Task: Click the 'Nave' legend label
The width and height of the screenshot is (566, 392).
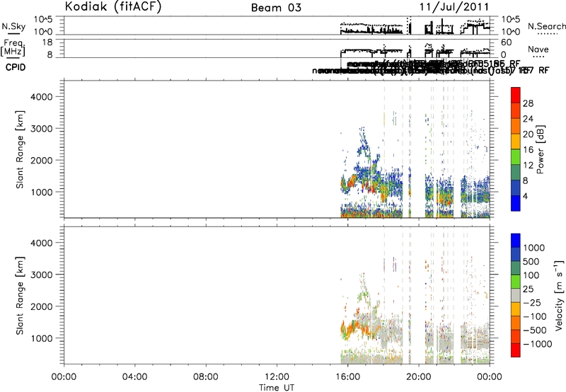Action: pyautogui.click(x=538, y=49)
